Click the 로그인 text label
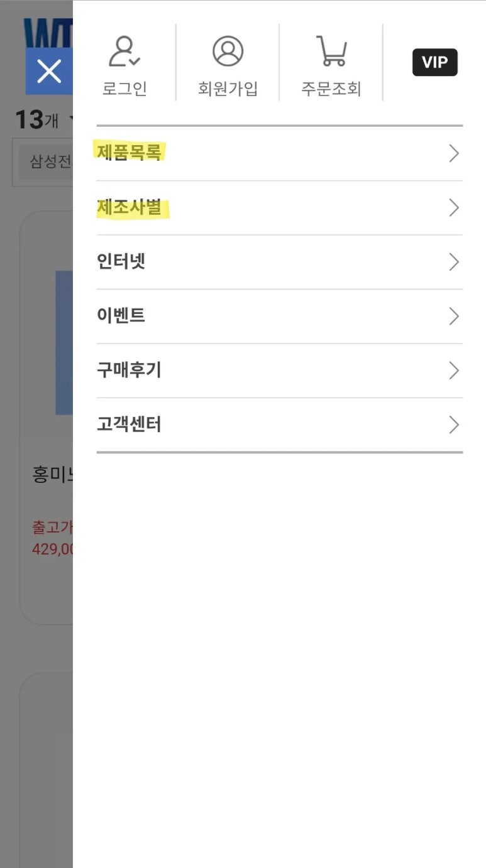 click(x=124, y=89)
